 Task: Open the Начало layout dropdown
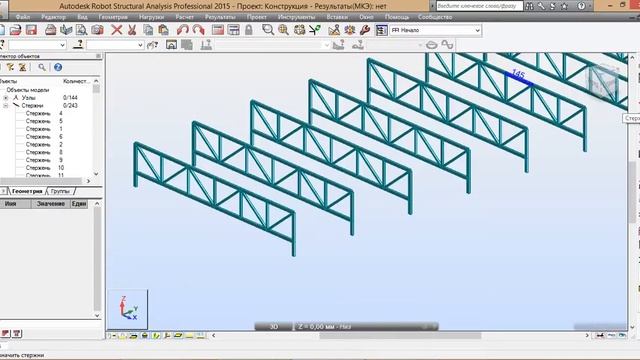point(436,30)
